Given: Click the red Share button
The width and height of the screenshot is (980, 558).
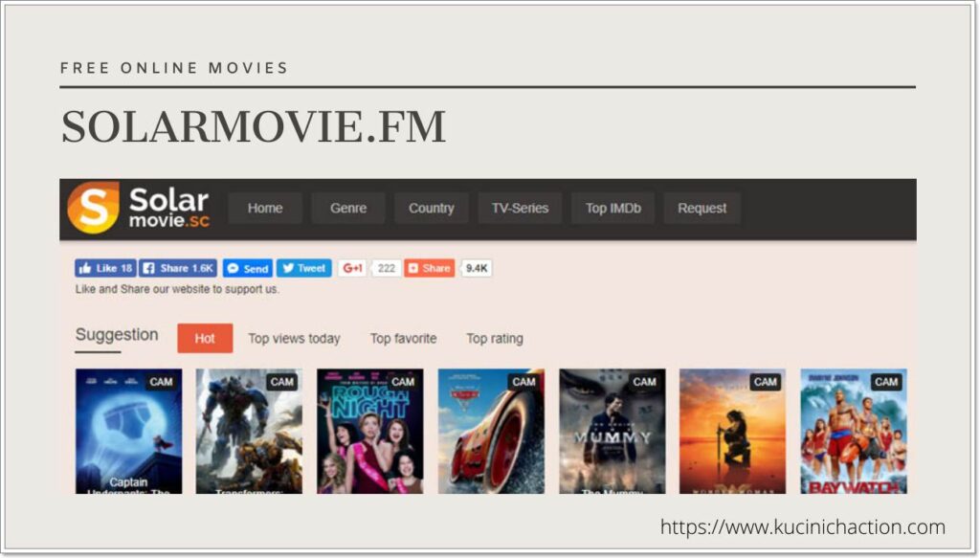Looking at the screenshot, I should (x=430, y=268).
